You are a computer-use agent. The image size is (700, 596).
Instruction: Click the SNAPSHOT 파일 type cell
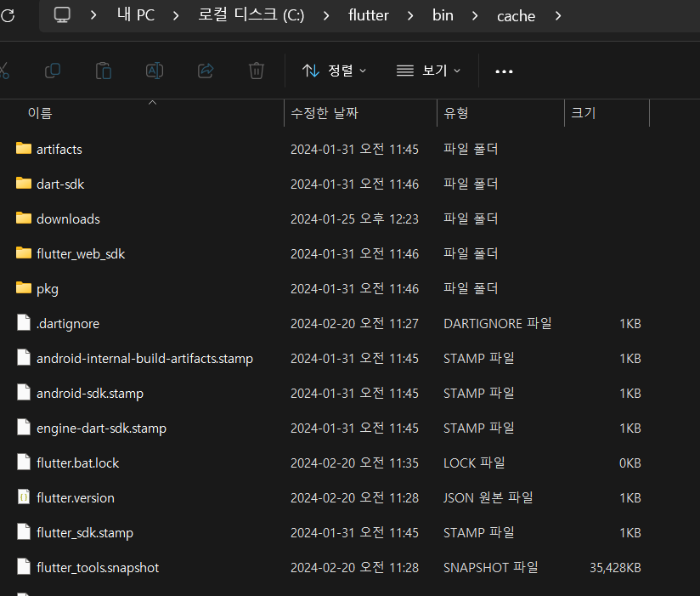(x=491, y=567)
